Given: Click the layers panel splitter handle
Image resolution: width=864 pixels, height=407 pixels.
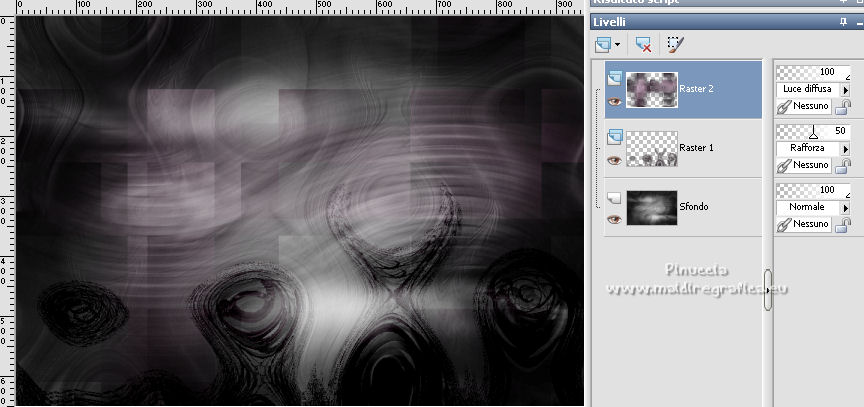Looking at the screenshot, I should coord(768,290).
